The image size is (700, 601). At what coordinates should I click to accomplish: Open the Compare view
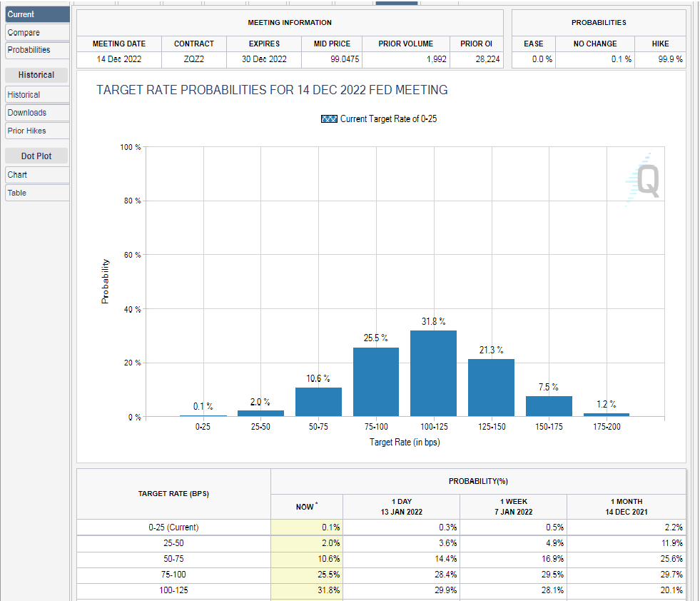click(x=37, y=32)
